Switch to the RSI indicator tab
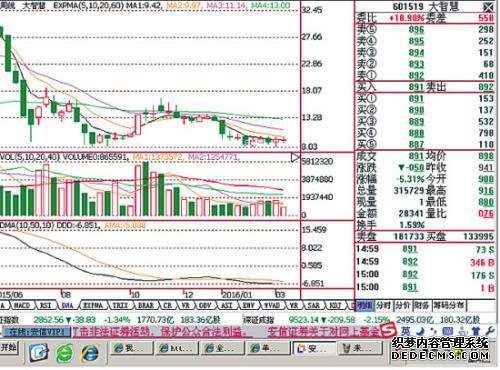This screenshot has height=370, width=500. click(45, 305)
